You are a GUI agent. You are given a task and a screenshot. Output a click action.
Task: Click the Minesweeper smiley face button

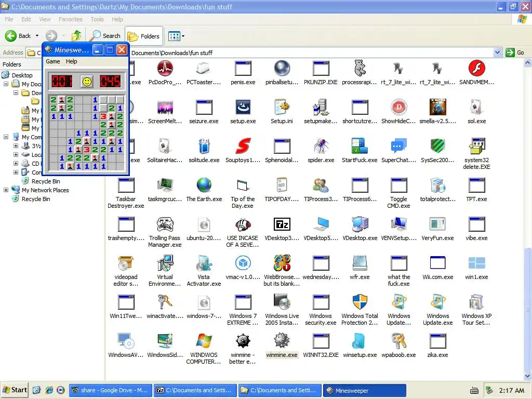tap(87, 82)
